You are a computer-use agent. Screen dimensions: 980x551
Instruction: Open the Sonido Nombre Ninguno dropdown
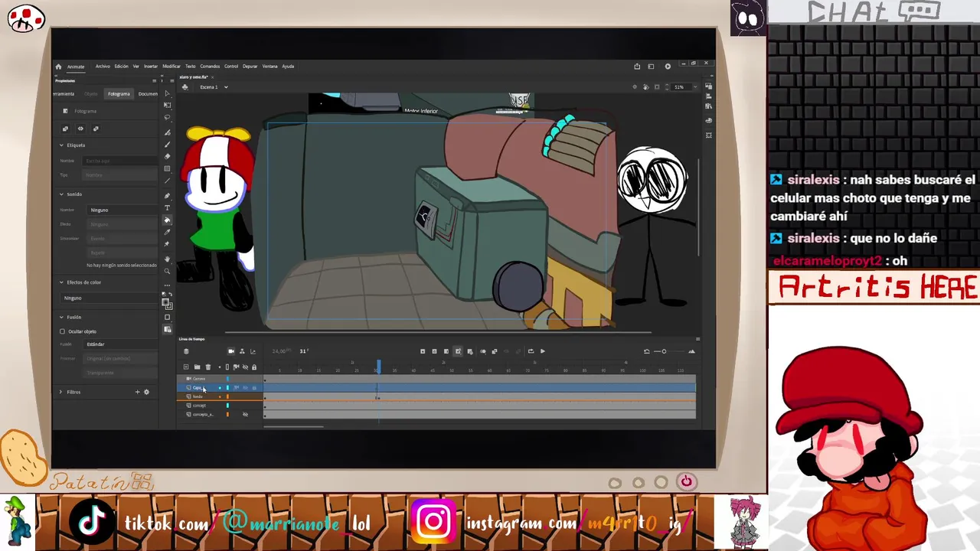122,210
